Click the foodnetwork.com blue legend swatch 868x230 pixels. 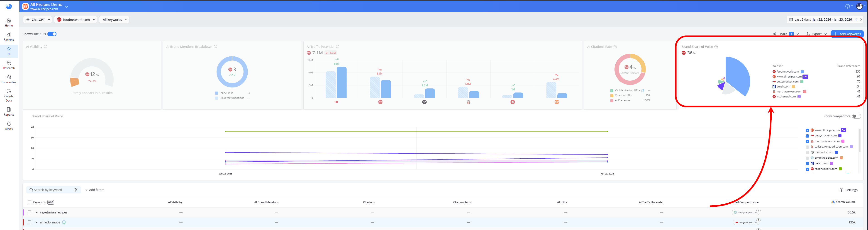click(x=802, y=72)
